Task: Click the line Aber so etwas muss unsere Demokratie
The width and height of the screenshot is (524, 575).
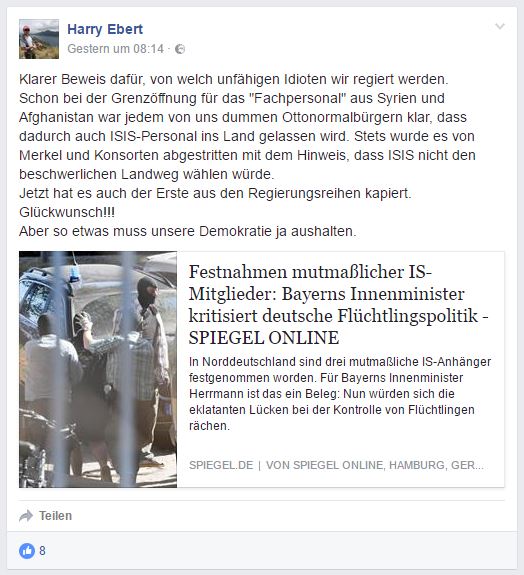Action: (188, 231)
